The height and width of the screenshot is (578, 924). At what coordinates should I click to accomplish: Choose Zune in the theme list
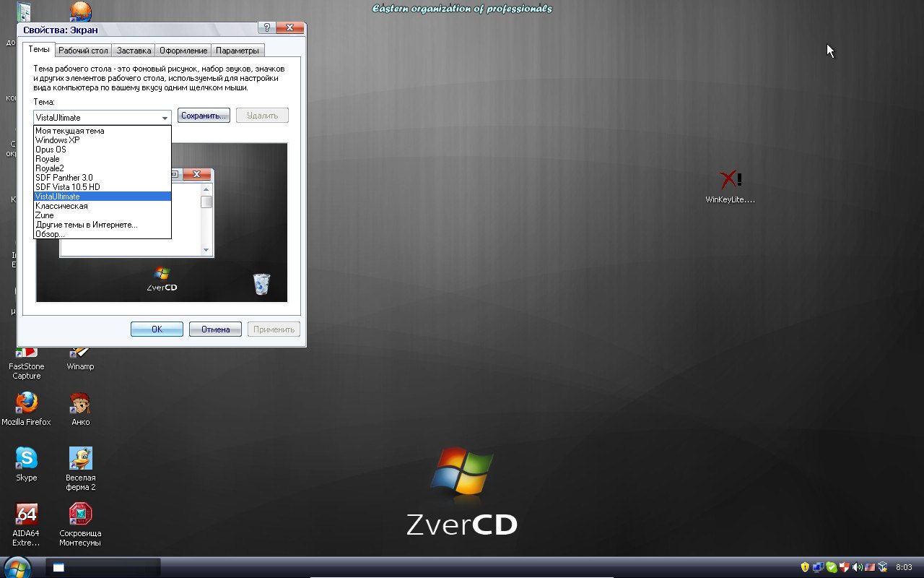(x=45, y=215)
